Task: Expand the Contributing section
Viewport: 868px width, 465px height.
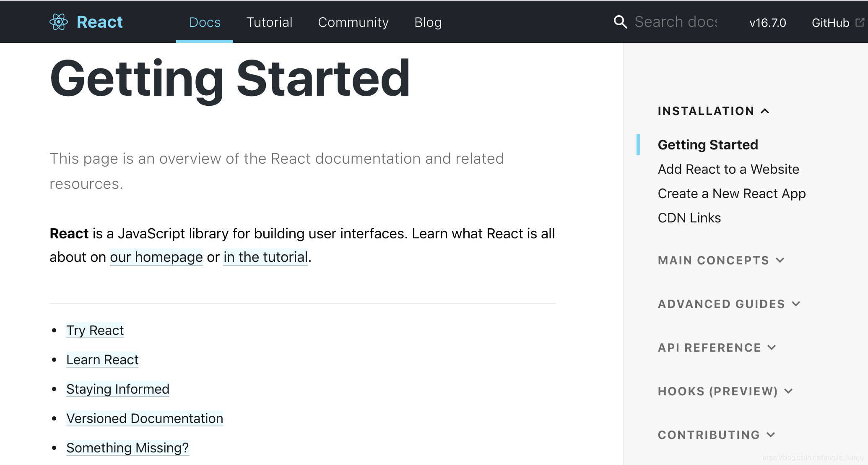Action: pyautogui.click(x=717, y=435)
